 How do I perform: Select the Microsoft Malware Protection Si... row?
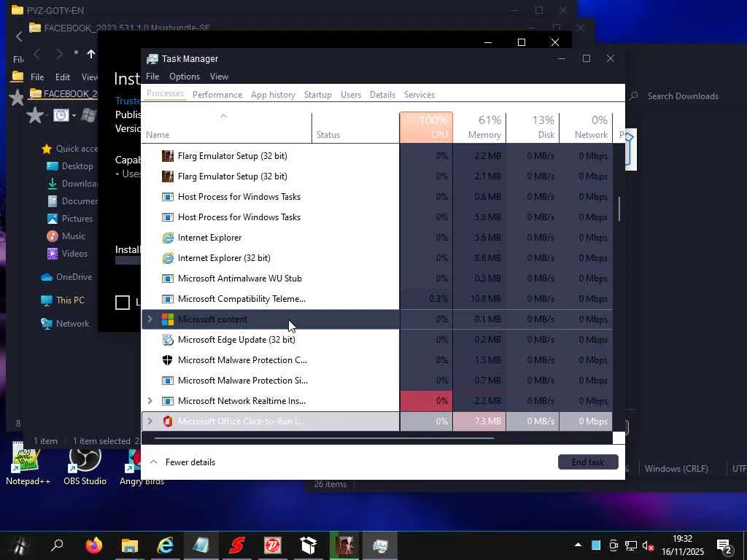pyautogui.click(x=377, y=381)
